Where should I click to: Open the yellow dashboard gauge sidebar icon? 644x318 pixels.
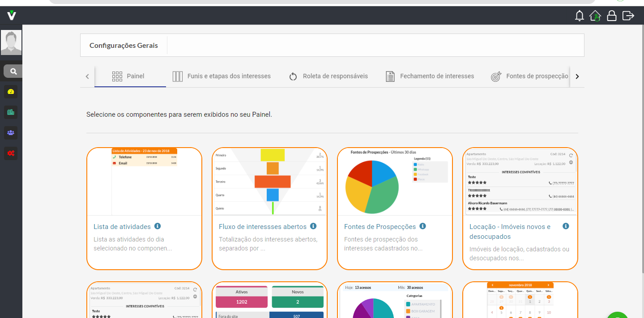[x=11, y=92]
